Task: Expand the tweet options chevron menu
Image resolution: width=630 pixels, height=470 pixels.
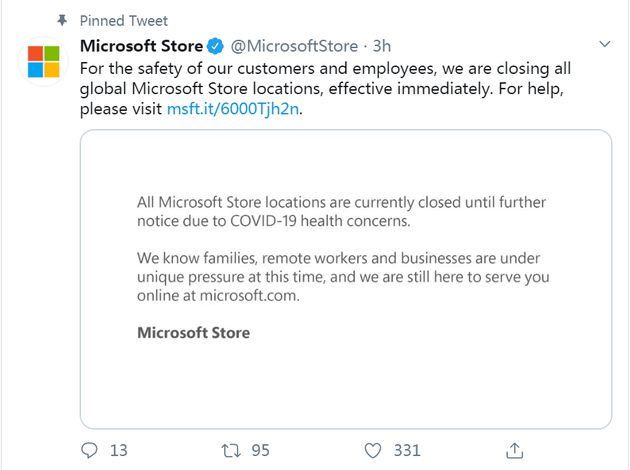Action: [x=604, y=44]
